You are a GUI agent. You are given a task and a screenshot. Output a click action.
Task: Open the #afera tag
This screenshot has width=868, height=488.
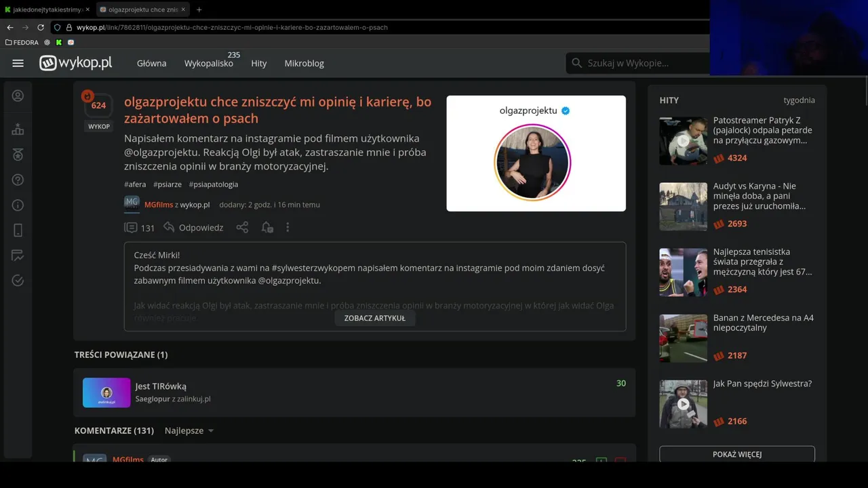135,184
